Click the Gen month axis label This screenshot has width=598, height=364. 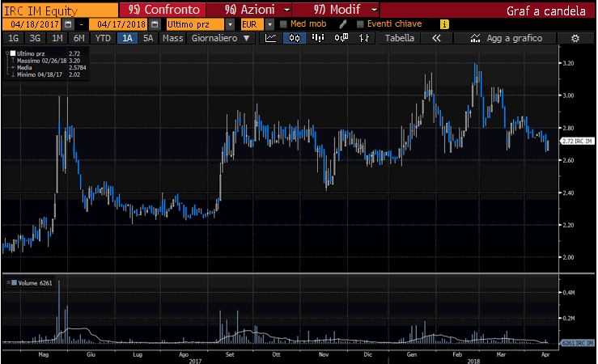[412, 354]
